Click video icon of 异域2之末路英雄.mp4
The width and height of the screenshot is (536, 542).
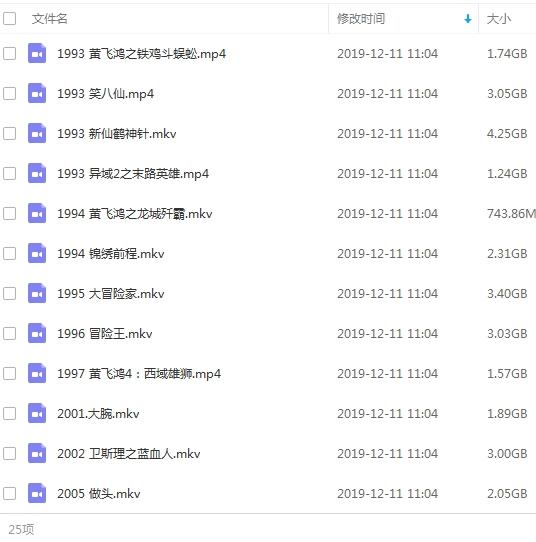(37, 173)
